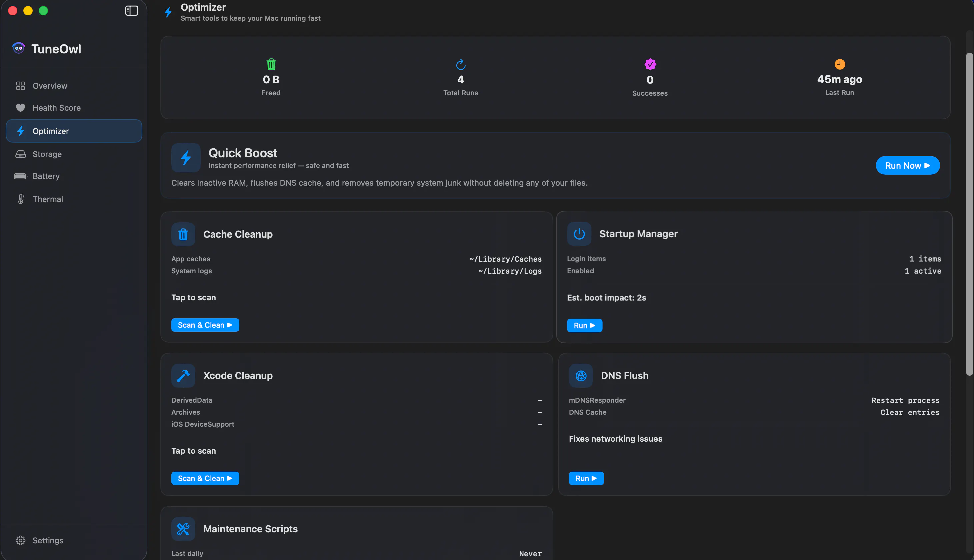
Task: Click Scan & Clean under Xcode Cleanup
Action: click(205, 478)
